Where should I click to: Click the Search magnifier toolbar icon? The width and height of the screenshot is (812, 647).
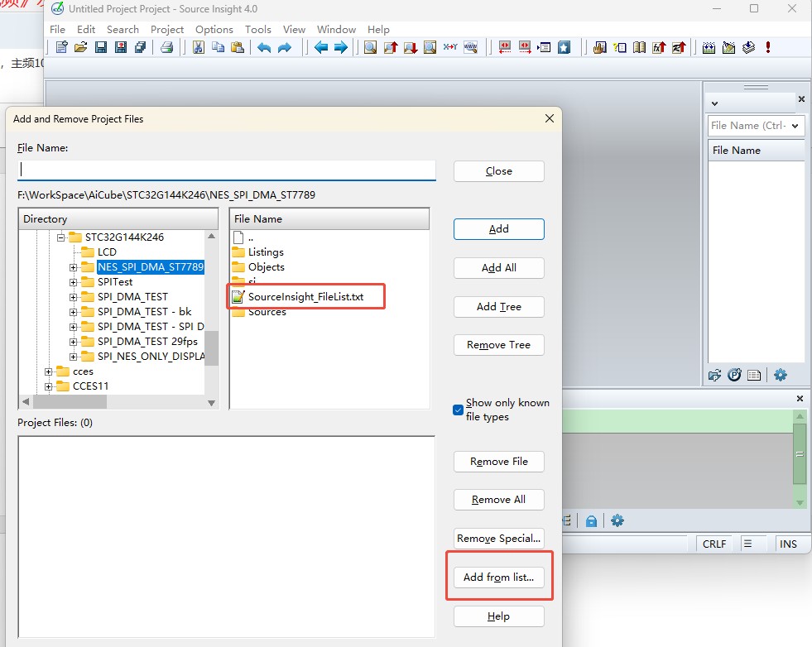click(x=370, y=48)
